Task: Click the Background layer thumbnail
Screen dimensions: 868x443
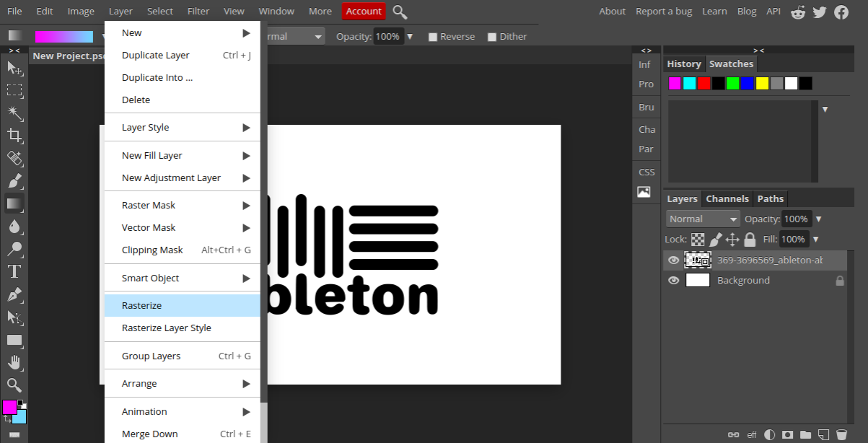Action: 698,280
